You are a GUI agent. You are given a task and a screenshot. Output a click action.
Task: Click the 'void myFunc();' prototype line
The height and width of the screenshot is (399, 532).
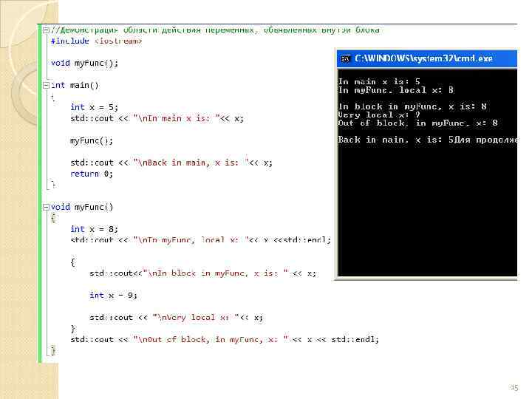84,64
